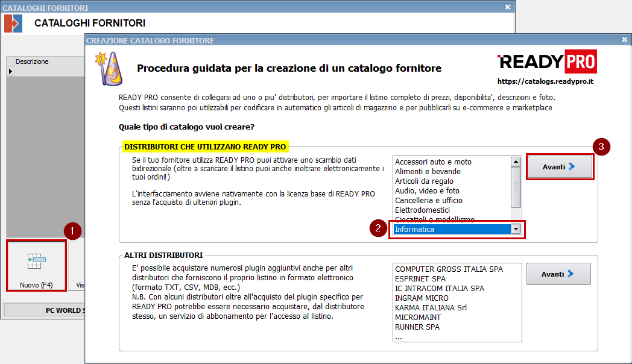Select 'INGRAM MICRO' distributor
Viewport: 632px width, 364px height.
click(422, 298)
